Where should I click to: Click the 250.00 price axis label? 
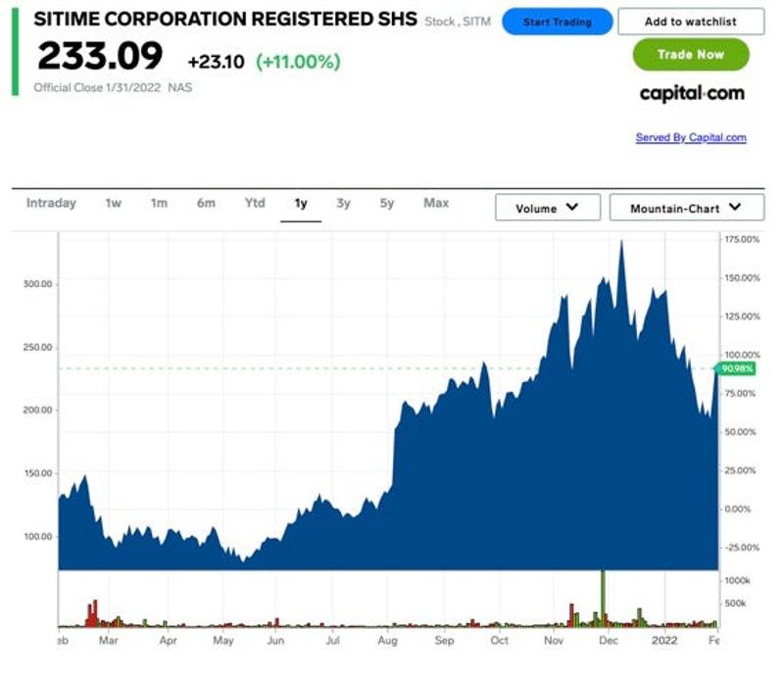click(x=37, y=347)
